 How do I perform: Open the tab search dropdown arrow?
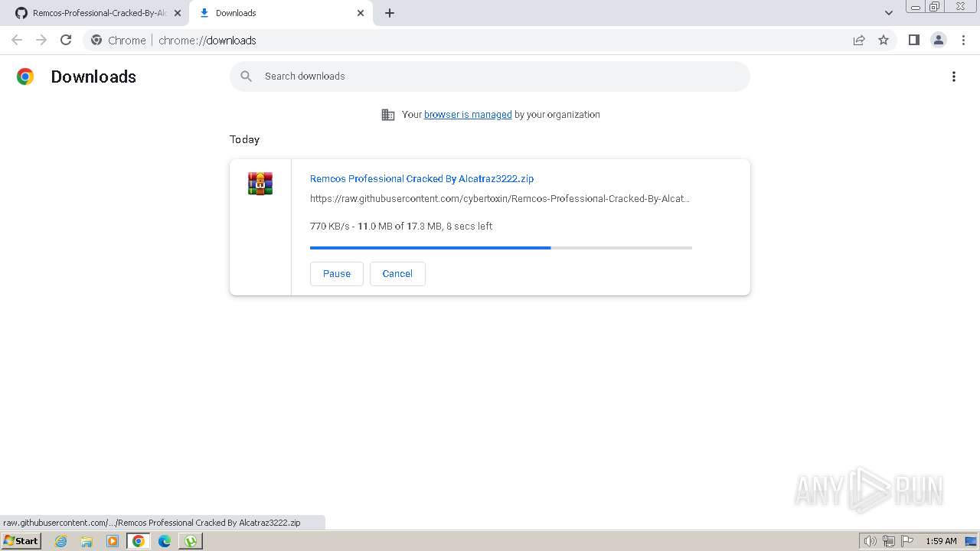(x=889, y=13)
